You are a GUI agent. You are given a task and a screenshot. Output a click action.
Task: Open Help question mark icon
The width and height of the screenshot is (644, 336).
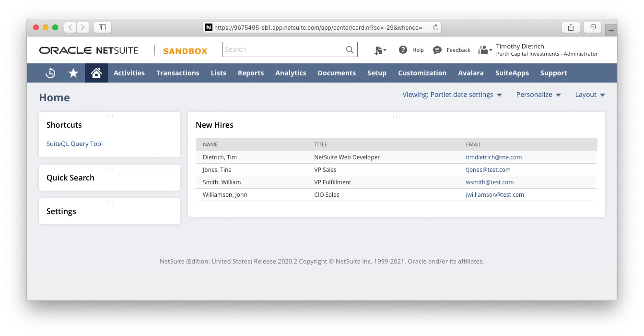click(403, 50)
